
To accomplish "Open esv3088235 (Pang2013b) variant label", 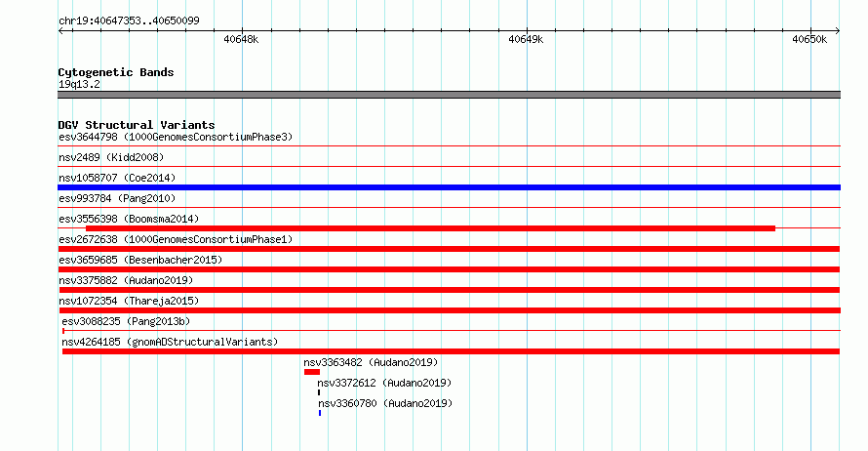I will coord(126,321).
